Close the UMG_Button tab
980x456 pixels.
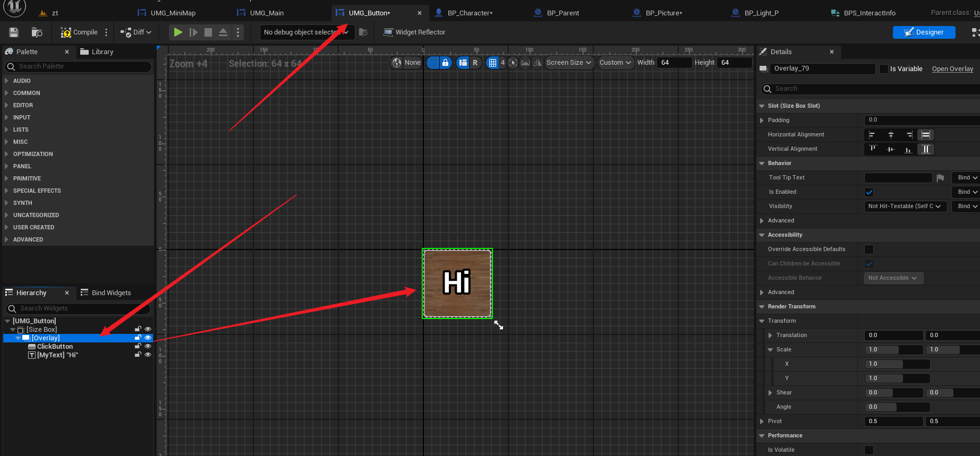click(420, 13)
